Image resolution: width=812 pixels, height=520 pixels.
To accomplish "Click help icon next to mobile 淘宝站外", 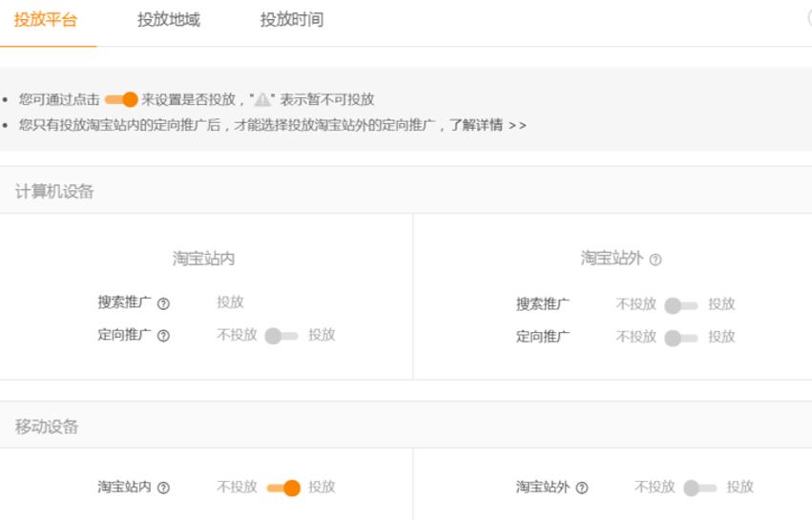I will pos(581,488).
